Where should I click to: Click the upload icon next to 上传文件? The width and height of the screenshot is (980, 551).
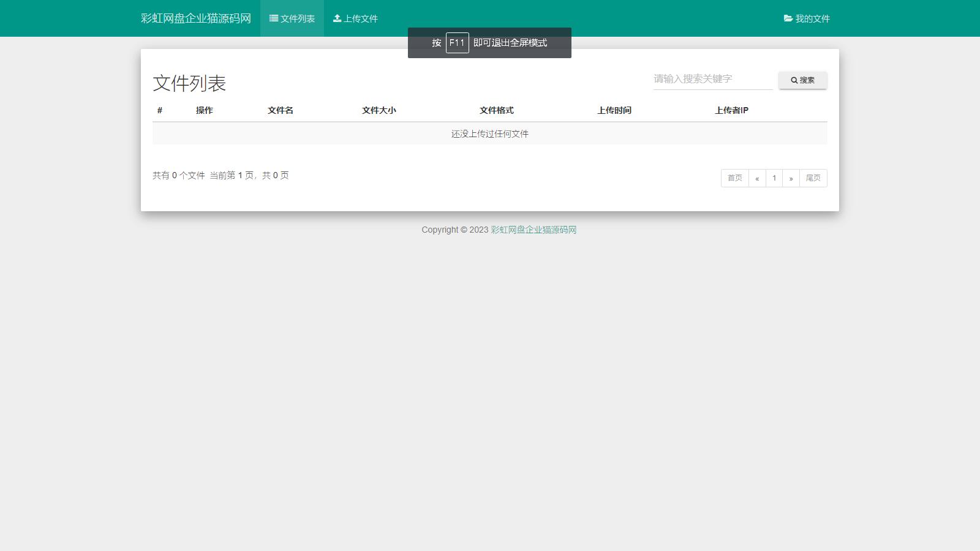(336, 18)
